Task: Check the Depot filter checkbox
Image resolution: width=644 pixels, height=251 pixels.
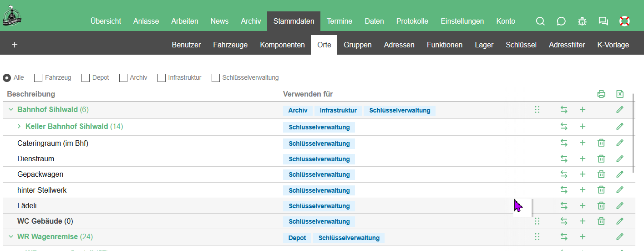Action: (86, 78)
